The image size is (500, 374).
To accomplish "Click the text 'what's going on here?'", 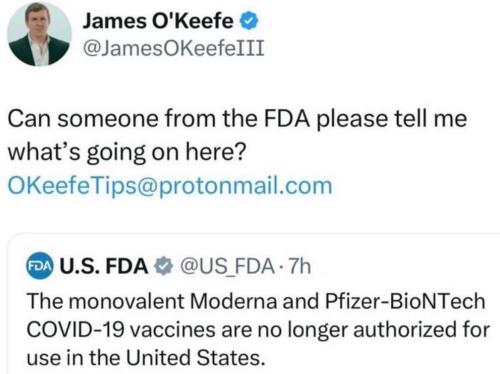I will click(127, 152).
